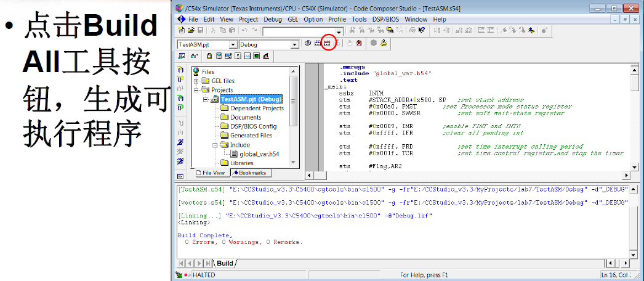Click the Window menu

(x=416, y=19)
